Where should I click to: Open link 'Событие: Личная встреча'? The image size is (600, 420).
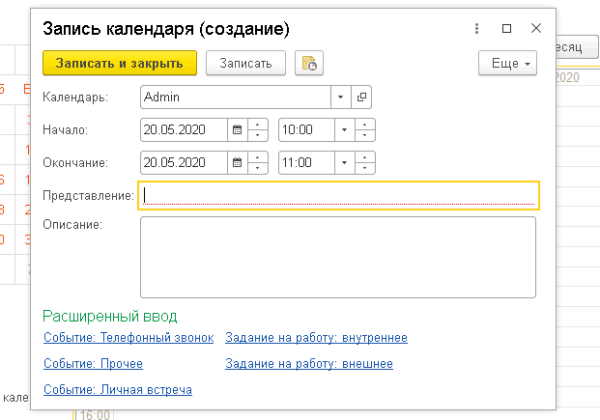point(117,390)
